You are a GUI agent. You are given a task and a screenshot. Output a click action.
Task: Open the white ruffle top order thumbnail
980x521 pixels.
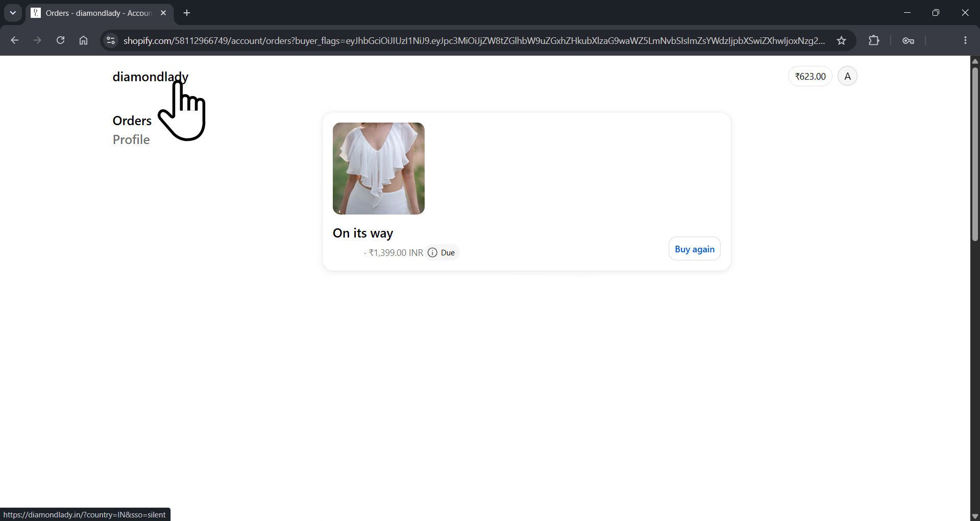tap(379, 169)
